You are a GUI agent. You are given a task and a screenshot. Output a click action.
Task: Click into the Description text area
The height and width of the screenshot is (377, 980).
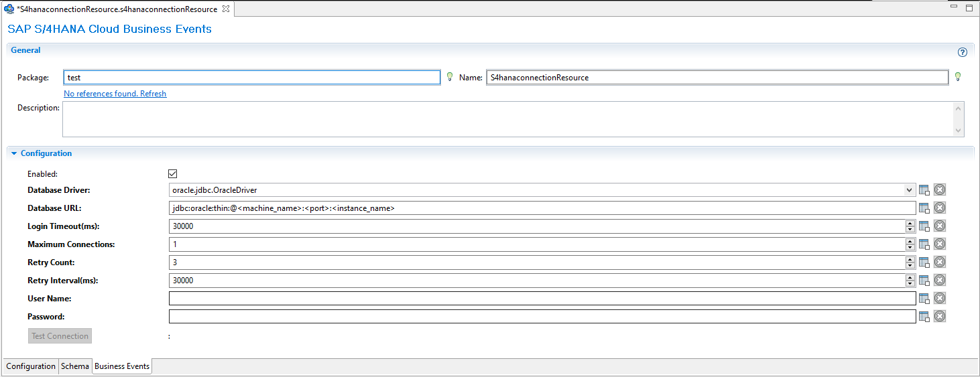coord(507,119)
